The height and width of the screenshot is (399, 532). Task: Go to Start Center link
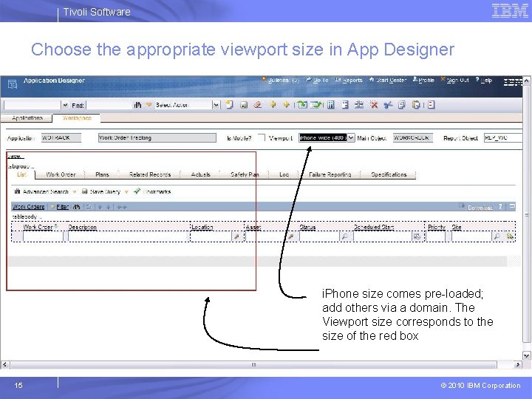tap(388, 81)
